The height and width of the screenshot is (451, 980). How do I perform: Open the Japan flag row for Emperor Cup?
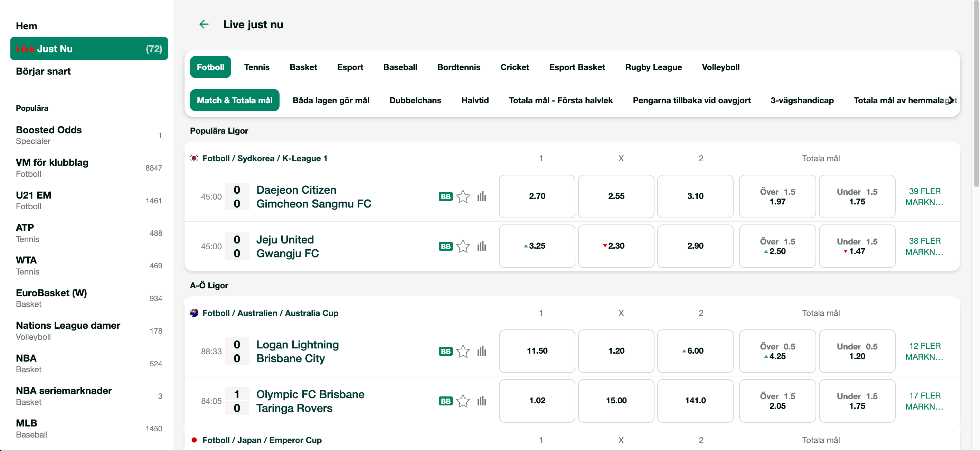pyautogui.click(x=194, y=440)
